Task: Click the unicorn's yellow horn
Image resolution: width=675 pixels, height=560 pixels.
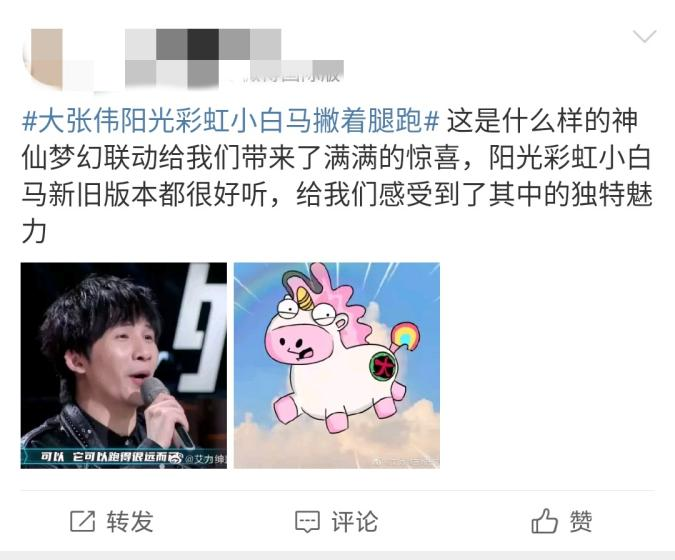Action: [x=306, y=298]
